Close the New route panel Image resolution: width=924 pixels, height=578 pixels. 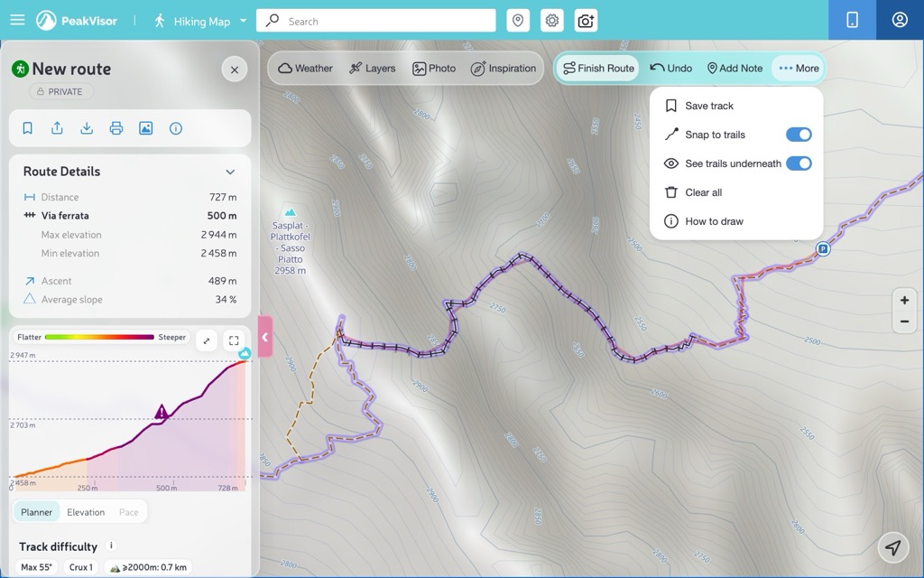point(235,70)
